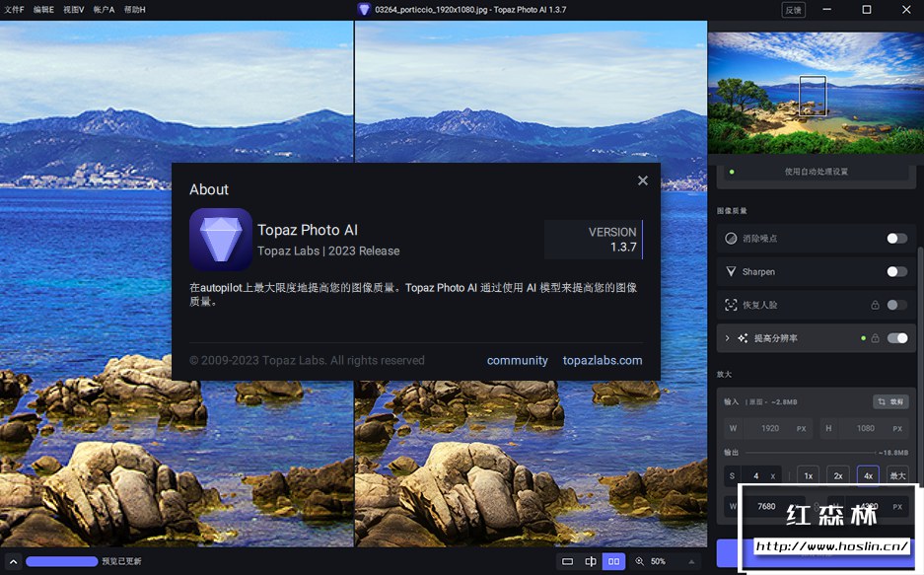Click 使用自动处理设置 autopilot button

tap(816, 172)
